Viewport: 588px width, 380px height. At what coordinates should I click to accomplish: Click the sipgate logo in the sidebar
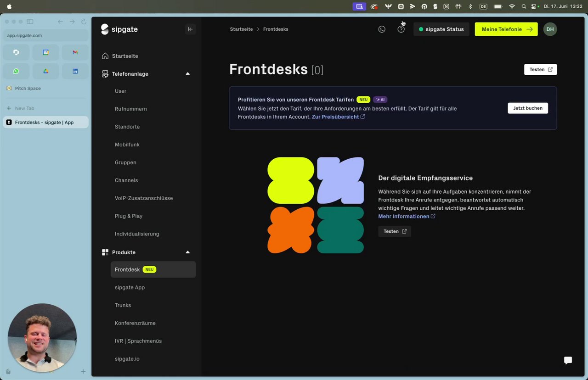[119, 29]
